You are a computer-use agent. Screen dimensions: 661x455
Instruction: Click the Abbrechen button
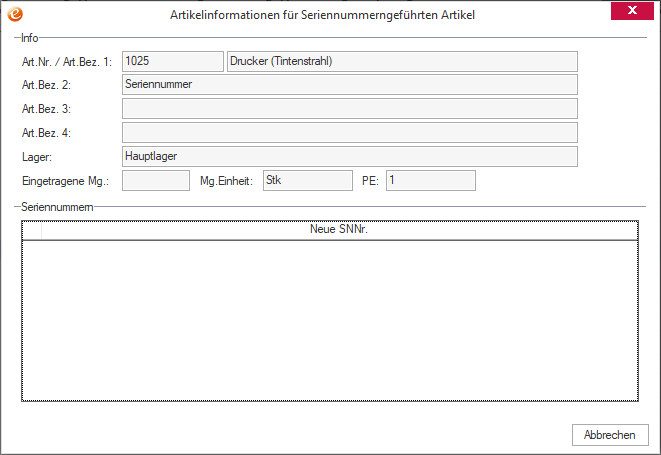(610, 435)
